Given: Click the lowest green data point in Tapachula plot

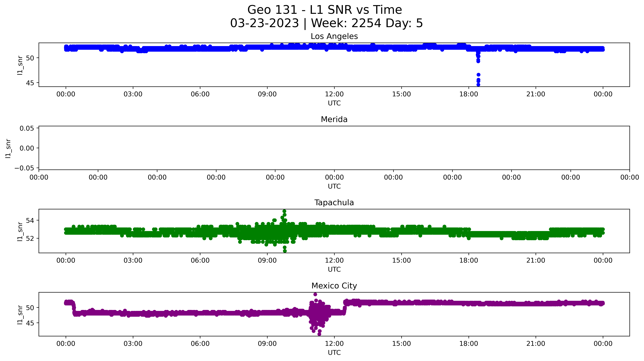Looking at the screenshot, I should (285, 251).
